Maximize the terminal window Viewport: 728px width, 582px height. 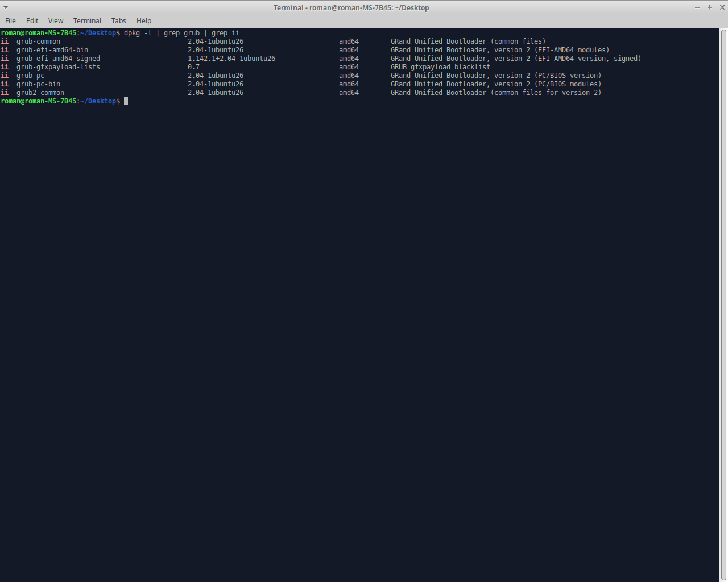click(x=709, y=7)
